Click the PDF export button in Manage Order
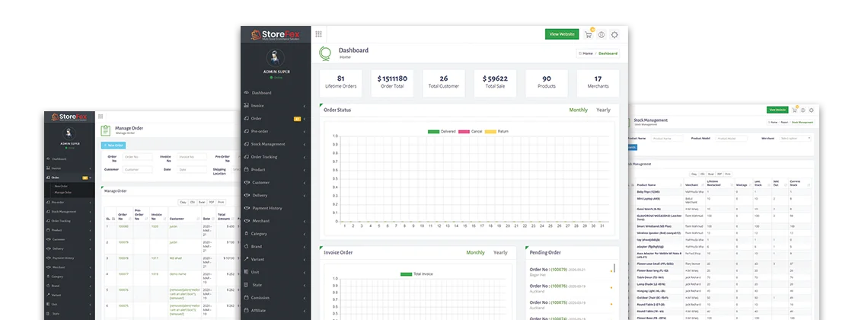The width and height of the screenshot is (868, 320). coord(212,202)
